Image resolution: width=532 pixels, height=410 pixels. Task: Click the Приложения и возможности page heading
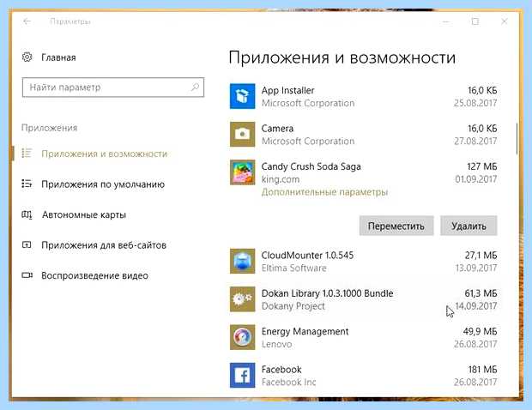[x=342, y=57]
